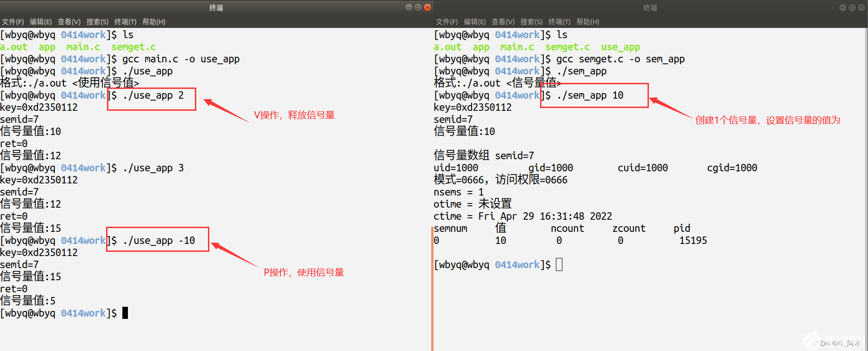The image size is (868, 351).
Task: Open 搜索(S) menu in right terminal
Action: 532,22
